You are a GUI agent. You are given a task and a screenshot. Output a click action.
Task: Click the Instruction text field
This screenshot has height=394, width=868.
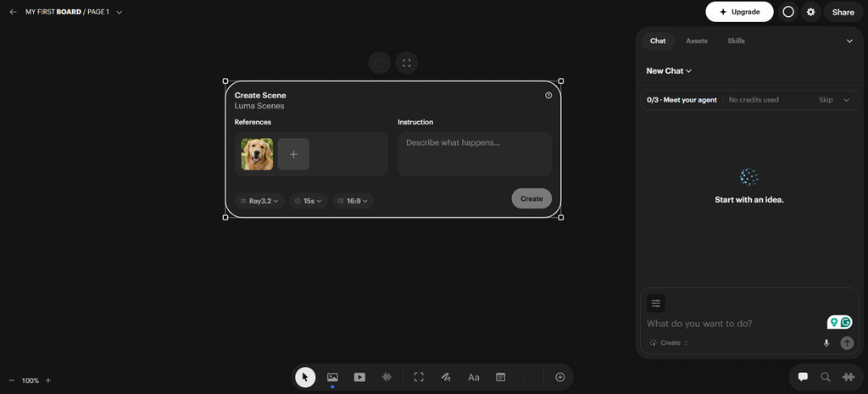[475, 154]
